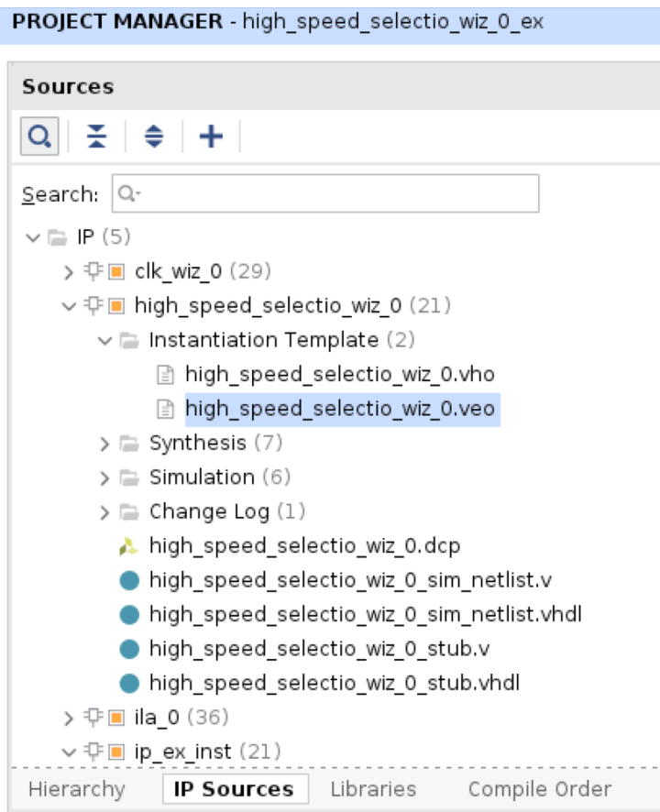
Task: Click the document icon beside high_speed_selectio_wiz_0.vho
Action: coord(166,374)
